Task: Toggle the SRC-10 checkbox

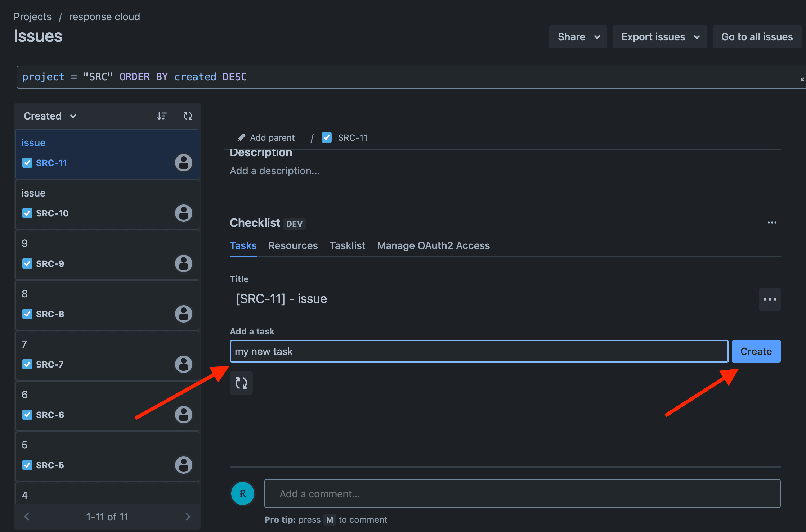Action: 27,213
